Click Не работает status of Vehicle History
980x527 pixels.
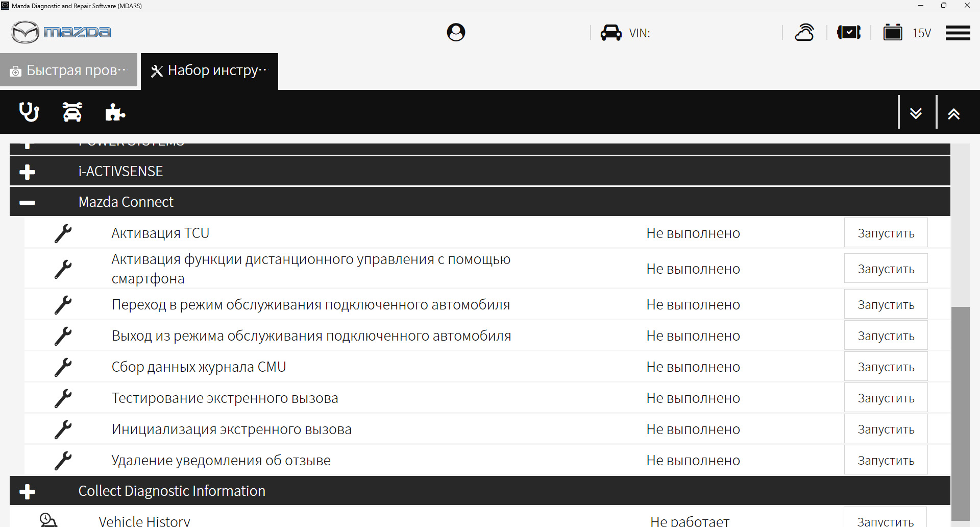(x=690, y=521)
